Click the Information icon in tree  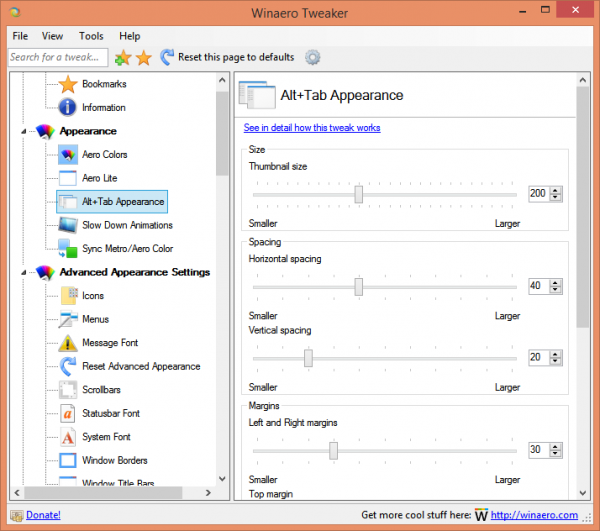[68, 108]
